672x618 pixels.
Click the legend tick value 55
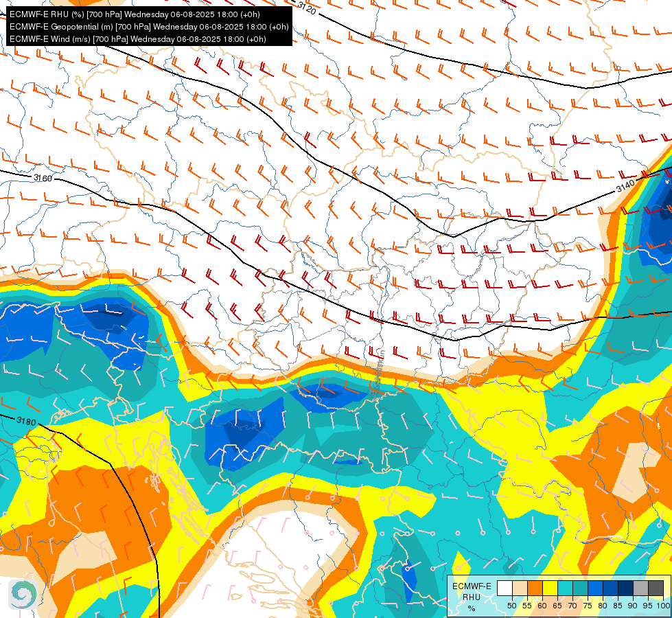tap(526, 606)
